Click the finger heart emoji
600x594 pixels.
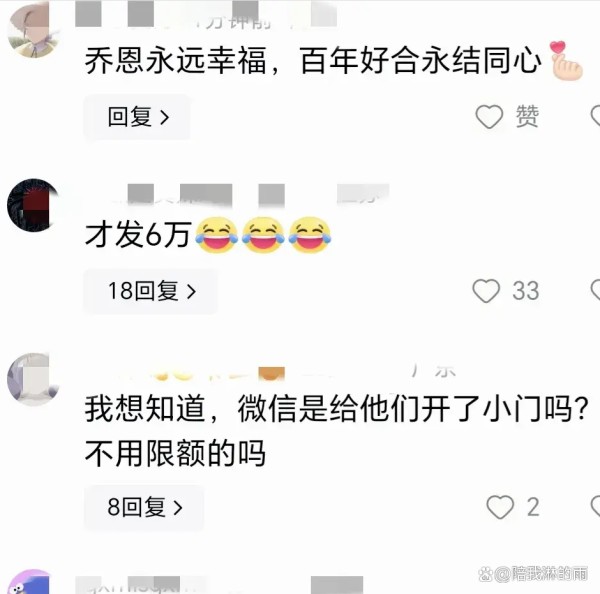[566, 60]
